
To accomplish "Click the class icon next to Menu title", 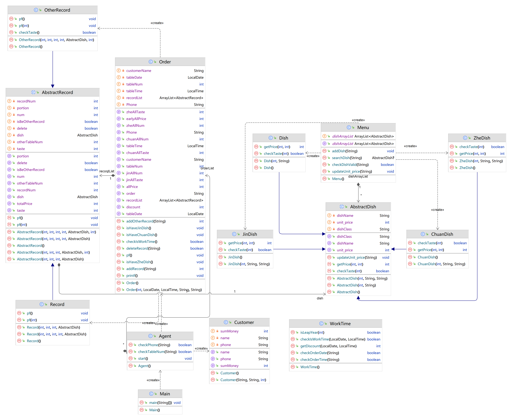I will click(x=349, y=127).
